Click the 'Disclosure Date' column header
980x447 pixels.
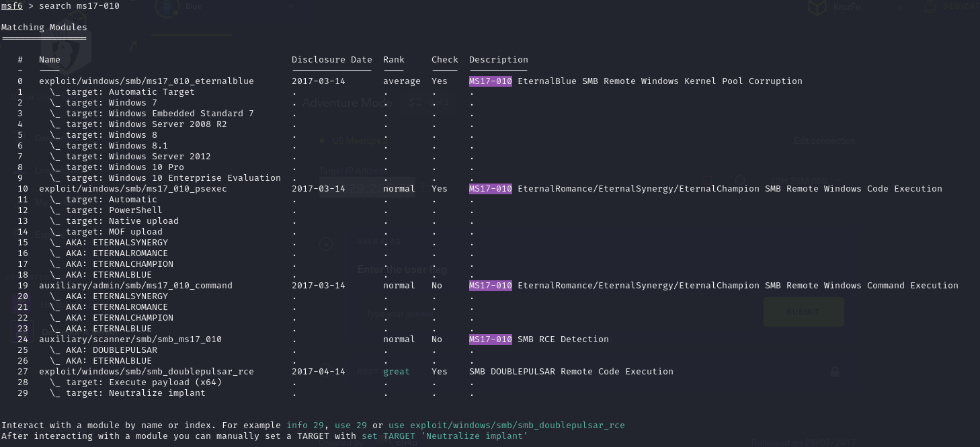tap(331, 60)
